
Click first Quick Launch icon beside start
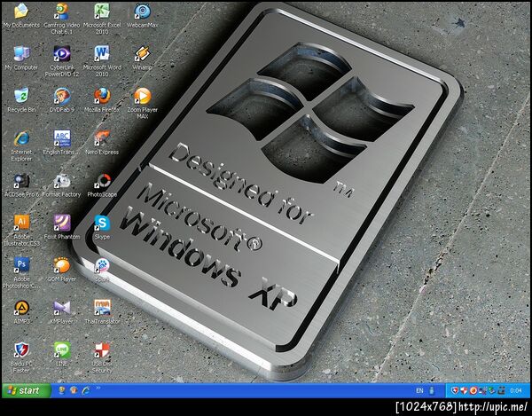point(61,390)
